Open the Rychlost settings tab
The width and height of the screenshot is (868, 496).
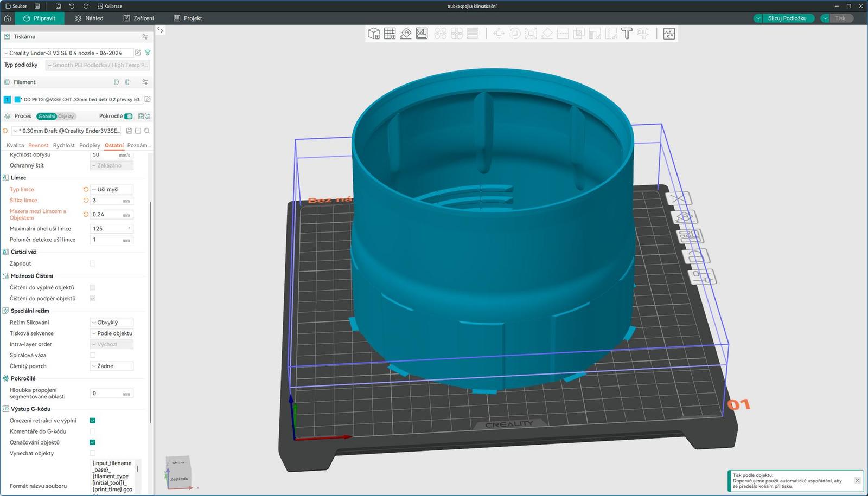64,145
